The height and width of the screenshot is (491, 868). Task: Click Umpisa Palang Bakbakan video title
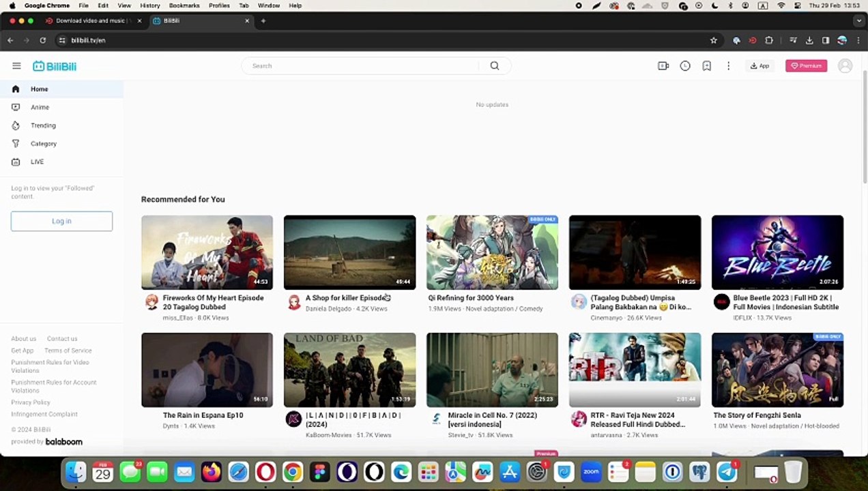point(641,303)
